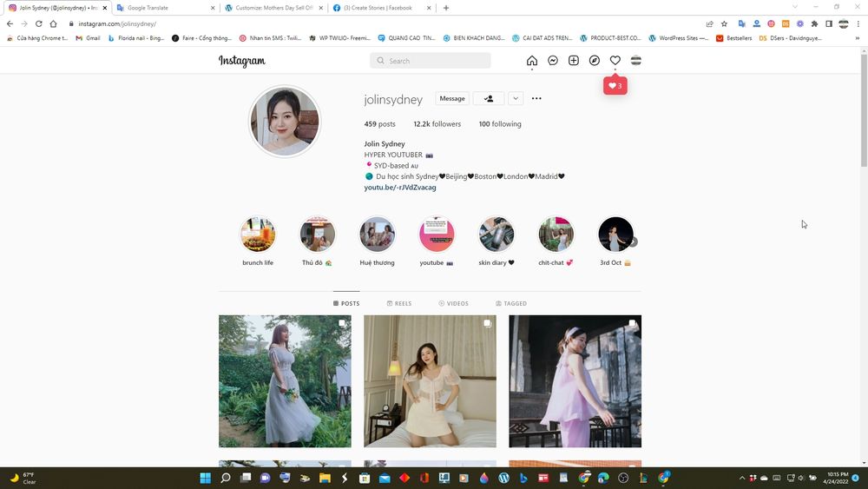Click the Message button
This screenshot has height=489, width=868.
pos(452,99)
